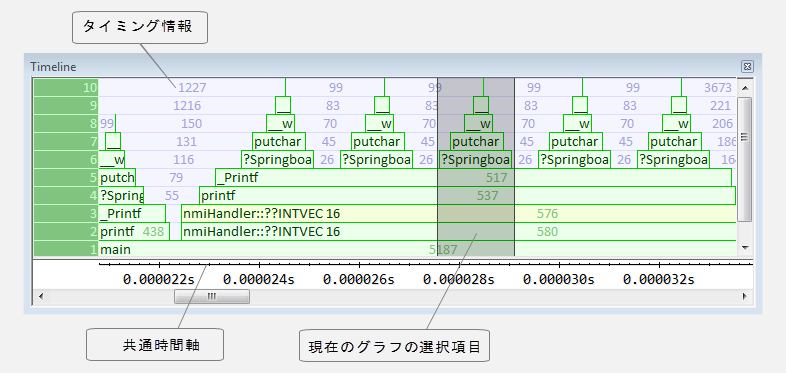
Task: Click the level 4 row header
Action: pos(66,196)
